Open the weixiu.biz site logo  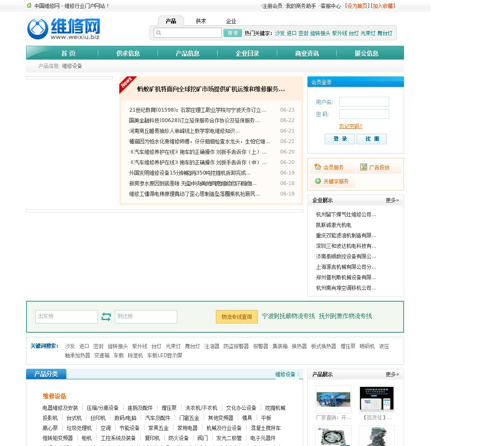click(x=63, y=29)
